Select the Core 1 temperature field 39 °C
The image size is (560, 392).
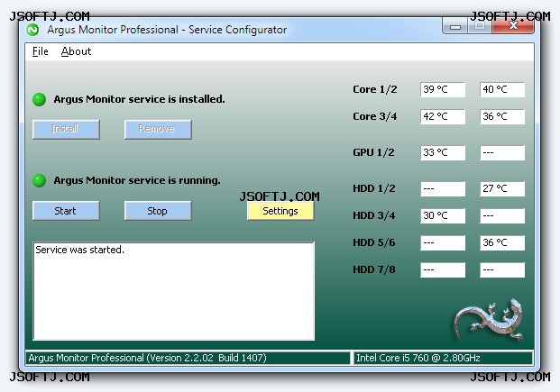click(443, 89)
